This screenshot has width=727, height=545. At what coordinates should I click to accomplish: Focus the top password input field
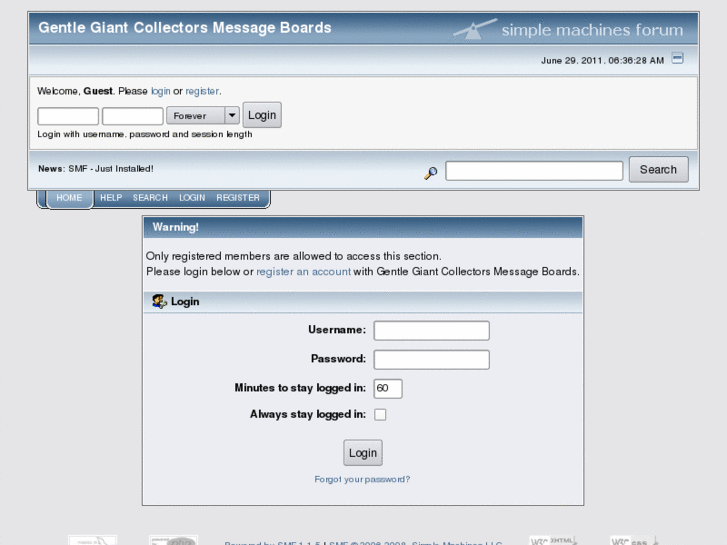(x=133, y=116)
